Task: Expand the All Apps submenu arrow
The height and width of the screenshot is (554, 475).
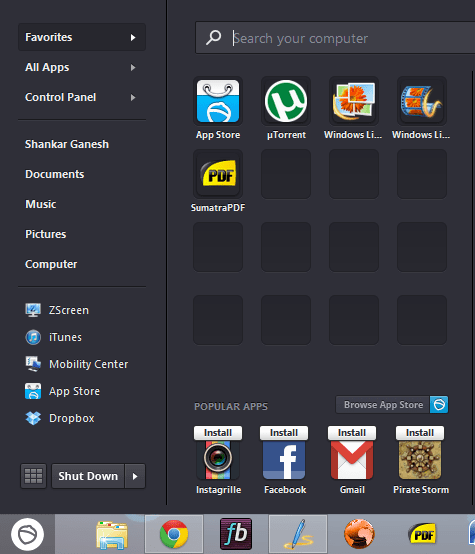Action: 133,67
